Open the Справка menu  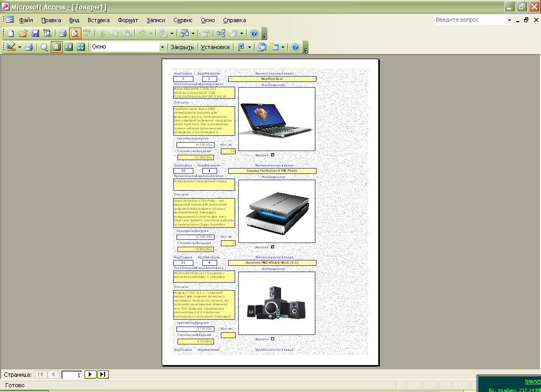(x=234, y=21)
